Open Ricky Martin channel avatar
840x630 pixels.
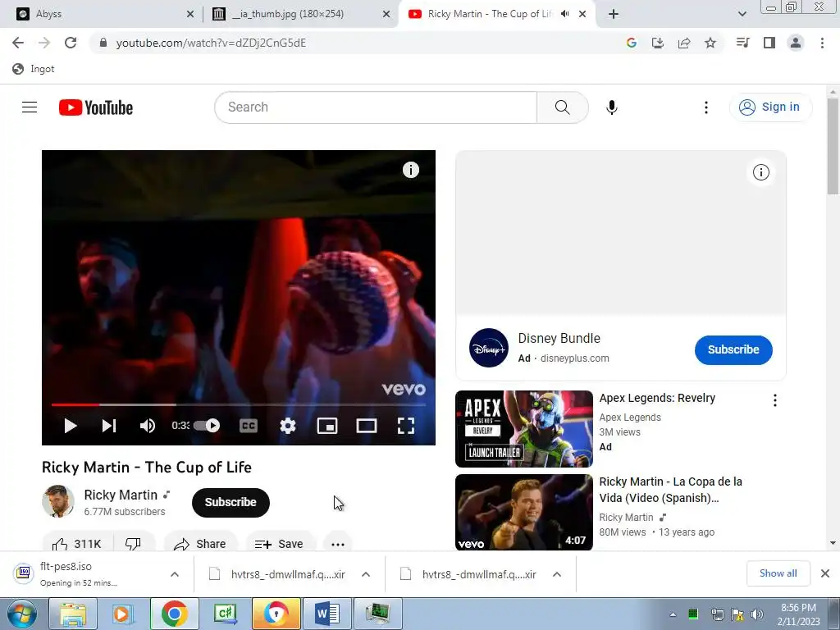(58, 501)
